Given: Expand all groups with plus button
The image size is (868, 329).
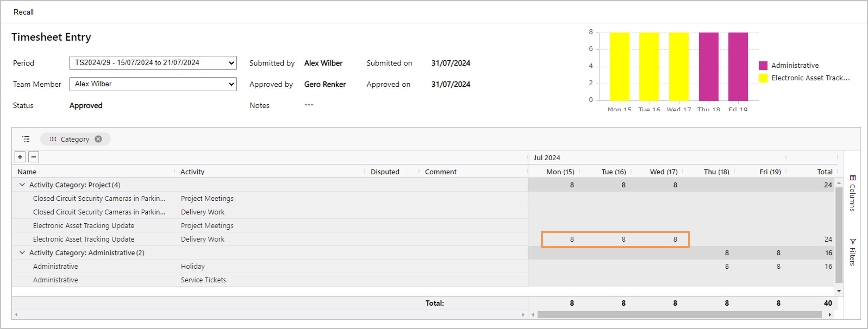Looking at the screenshot, I should point(20,157).
